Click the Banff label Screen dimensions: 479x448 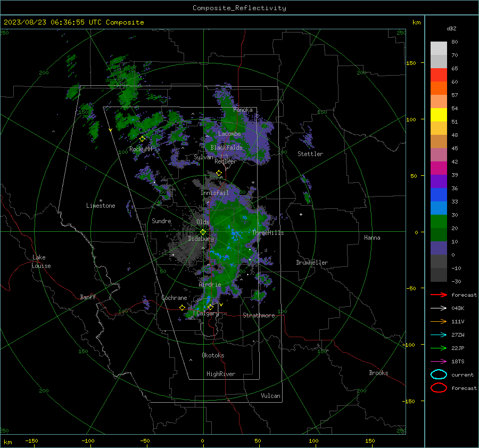(x=88, y=297)
